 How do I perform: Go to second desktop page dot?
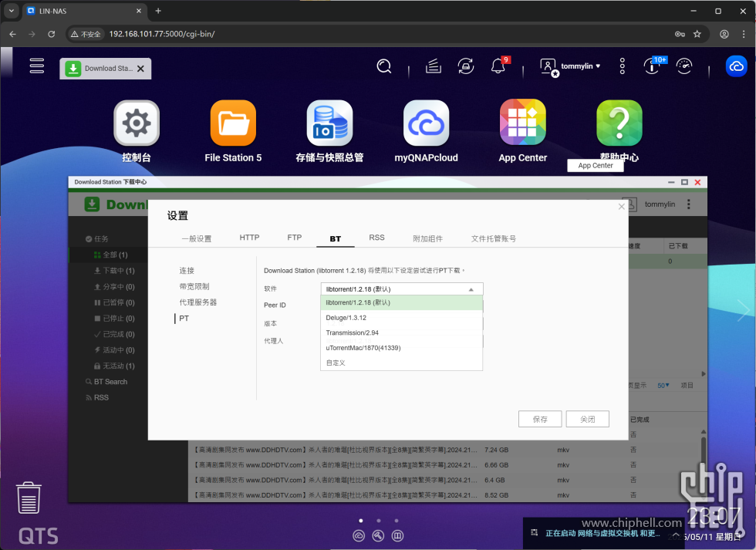point(379,521)
